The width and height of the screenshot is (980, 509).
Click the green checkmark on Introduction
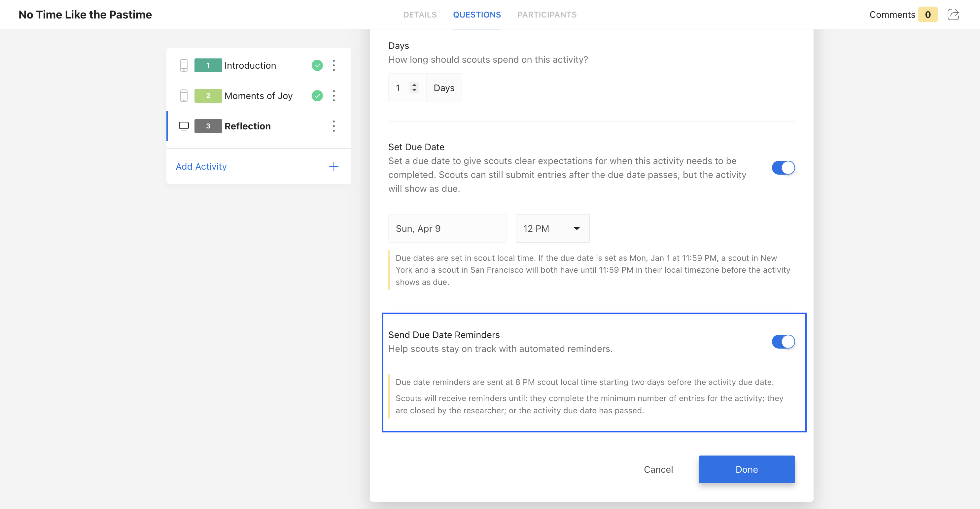coord(317,65)
